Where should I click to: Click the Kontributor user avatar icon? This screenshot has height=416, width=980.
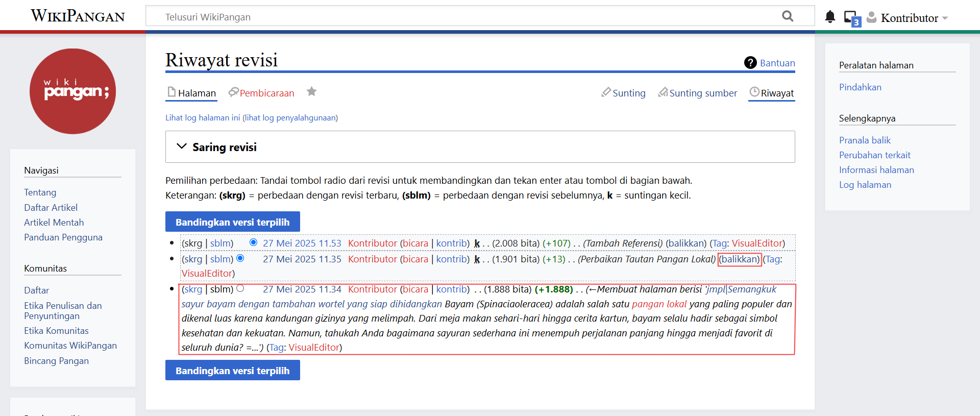[872, 17]
